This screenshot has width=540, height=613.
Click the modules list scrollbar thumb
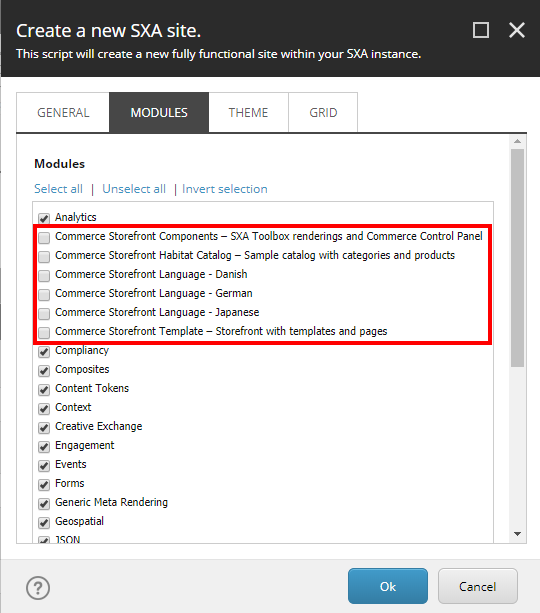pyautogui.click(x=517, y=258)
